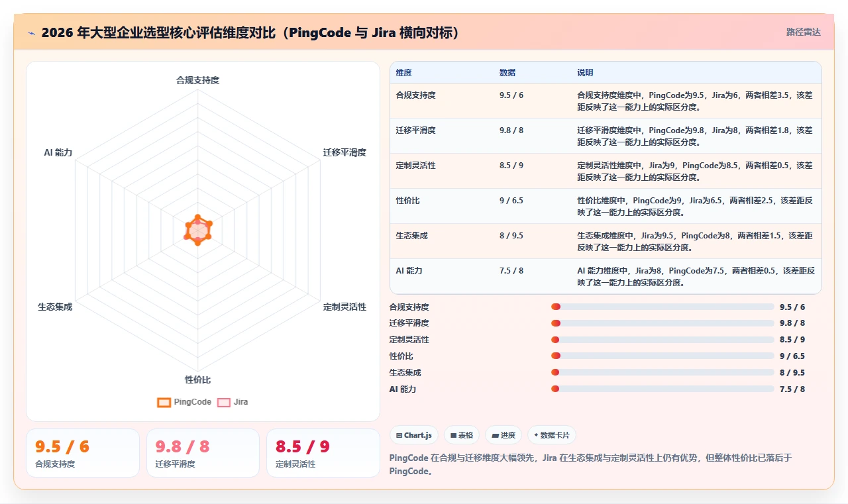Click the lightning icon beside the title
The width and height of the screenshot is (848, 504).
(x=31, y=32)
